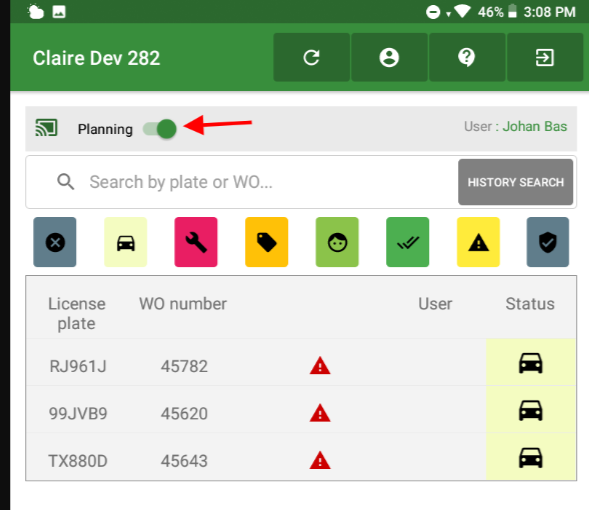Select the green face customer filter
The image size is (589, 510).
click(x=337, y=242)
